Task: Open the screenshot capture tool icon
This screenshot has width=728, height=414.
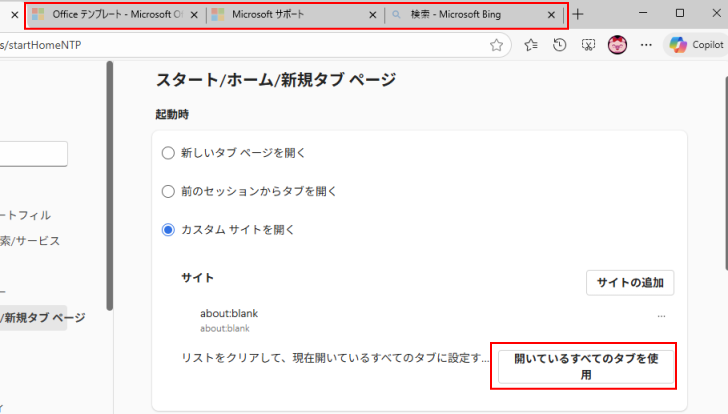Action: [588, 45]
